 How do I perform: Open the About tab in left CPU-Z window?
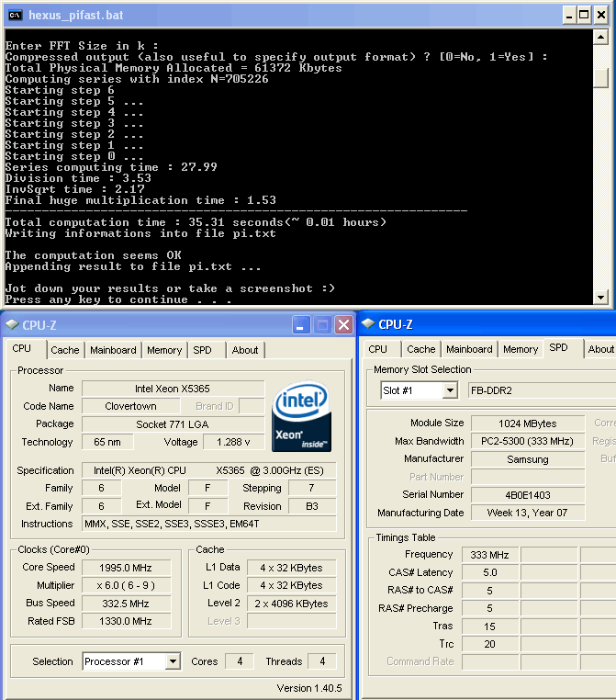point(245,350)
